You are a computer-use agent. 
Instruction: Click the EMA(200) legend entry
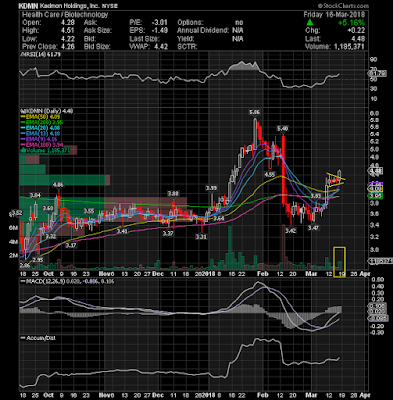pos(42,123)
